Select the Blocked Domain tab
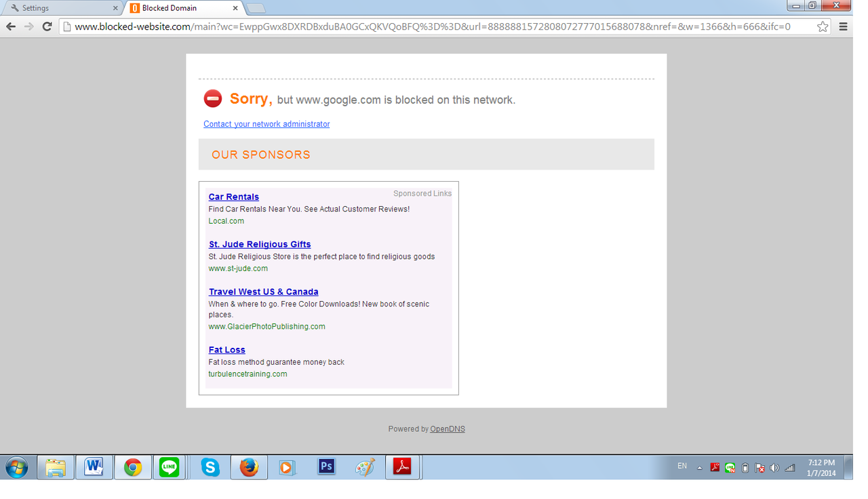The width and height of the screenshot is (868, 499). [x=183, y=8]
